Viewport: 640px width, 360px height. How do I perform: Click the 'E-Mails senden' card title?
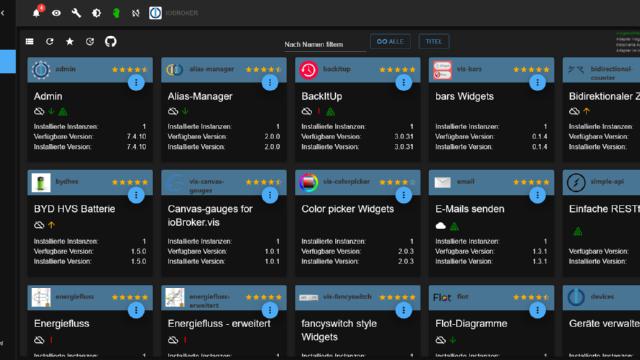pos(470,209)
